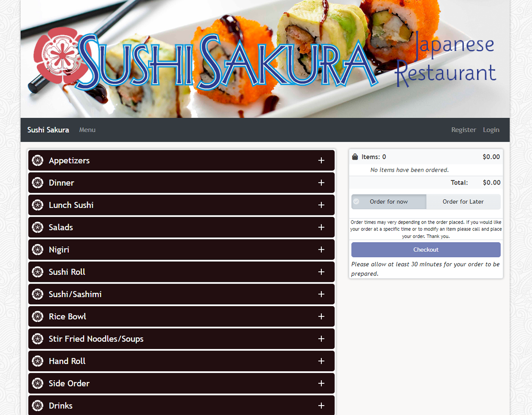Click the flower icon beside Side Order
532x415 pixels.
pos(38,384)
